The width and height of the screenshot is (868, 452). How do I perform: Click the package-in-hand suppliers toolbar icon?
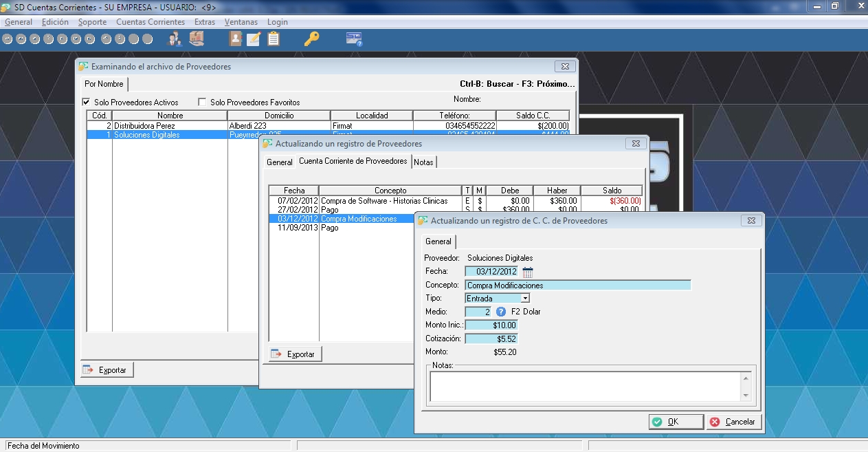[197, 39]
